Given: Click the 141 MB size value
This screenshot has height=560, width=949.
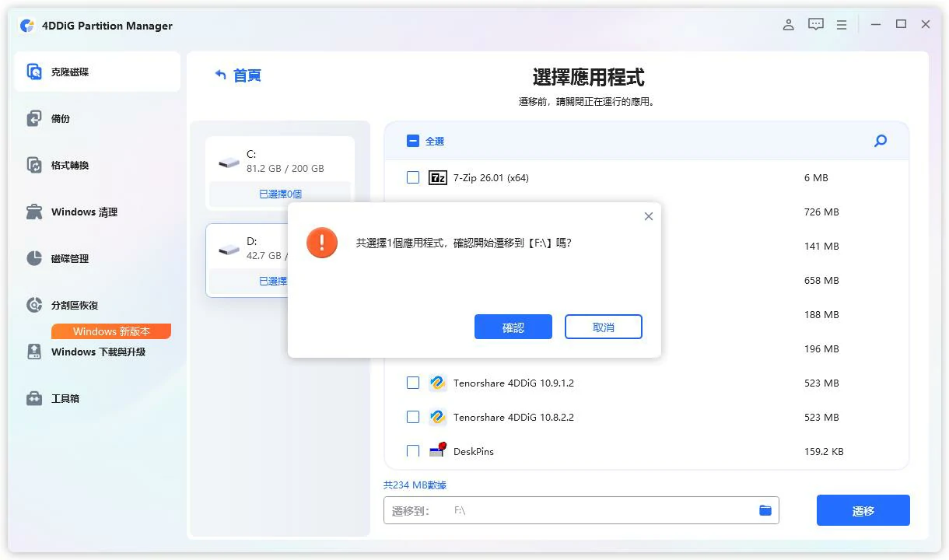Looking at the screenshot, I should coord(821,246).
